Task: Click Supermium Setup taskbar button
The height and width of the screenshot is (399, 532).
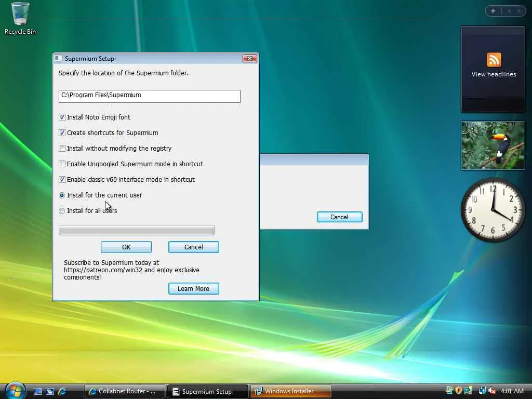Action: tap(207, 391)
